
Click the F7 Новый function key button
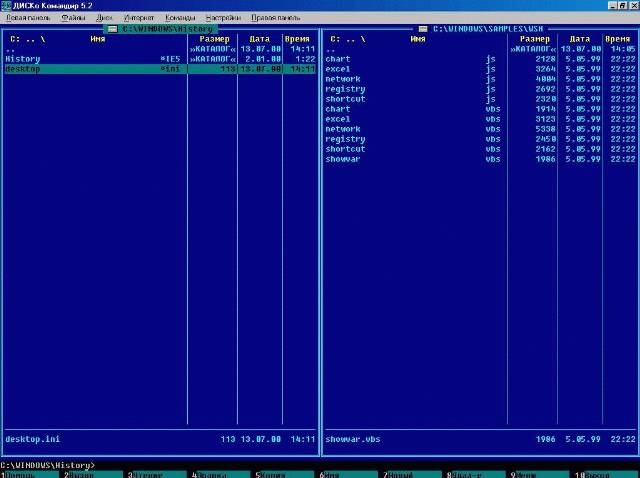pos(412,475)
